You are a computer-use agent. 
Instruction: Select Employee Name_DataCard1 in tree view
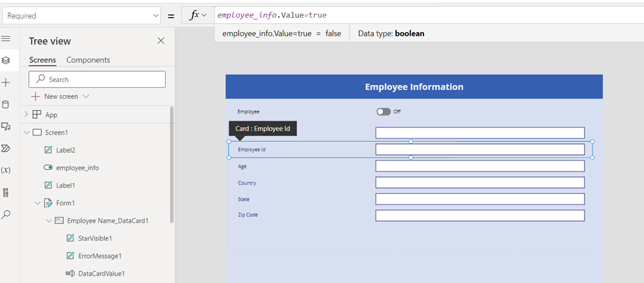point(107,220)
